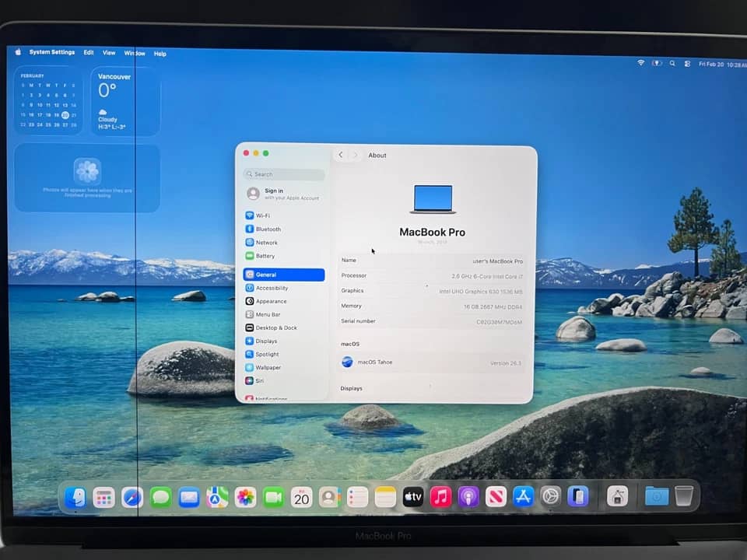The height and width of the screenshot is (560, 747).
Task: Click the Serial number row
Action: point(432,321)
